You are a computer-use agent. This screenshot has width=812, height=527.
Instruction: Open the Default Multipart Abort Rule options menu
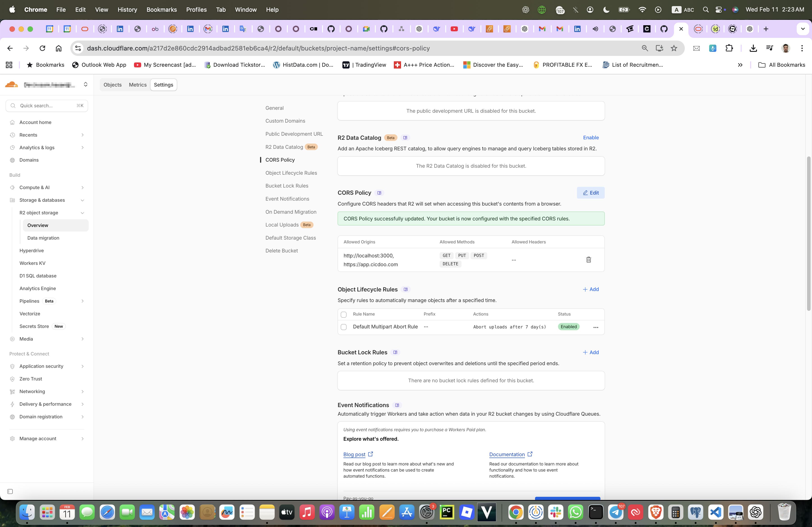click(x=596, y=327)
